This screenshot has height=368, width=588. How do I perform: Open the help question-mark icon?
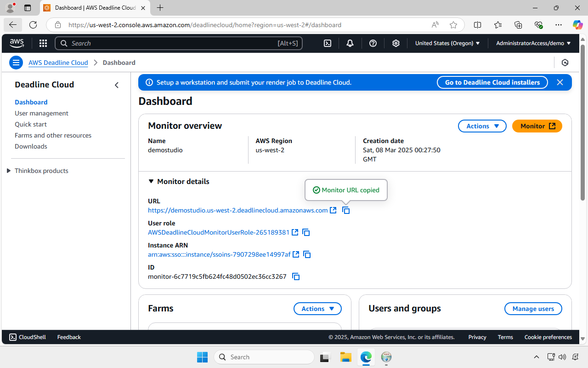click(x=373, y=43)
